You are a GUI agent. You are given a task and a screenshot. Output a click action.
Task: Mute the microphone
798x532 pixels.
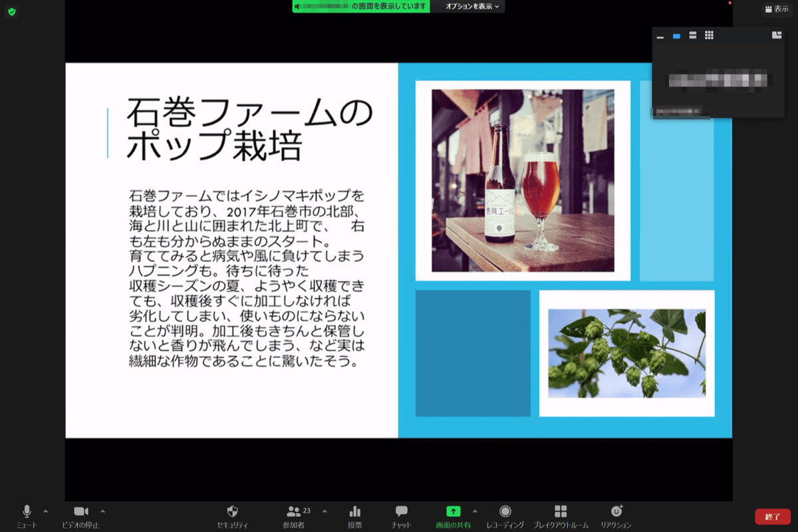click(x=27, y=512)
